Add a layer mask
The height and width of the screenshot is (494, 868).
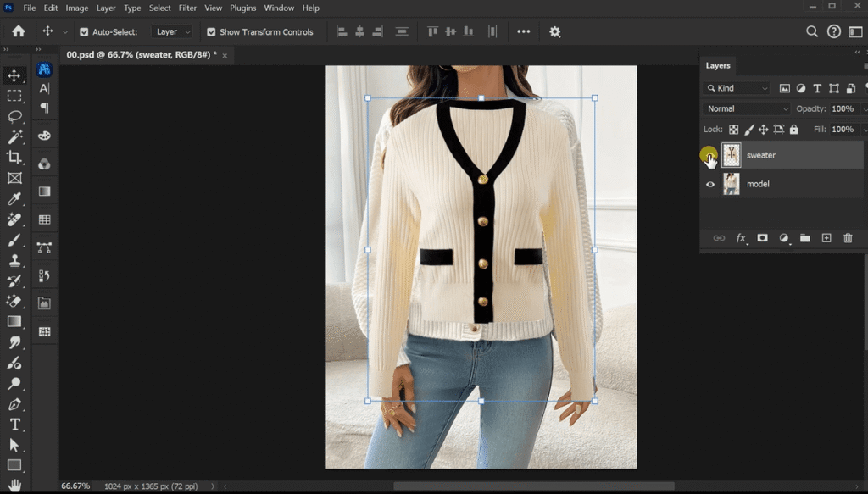762,239
